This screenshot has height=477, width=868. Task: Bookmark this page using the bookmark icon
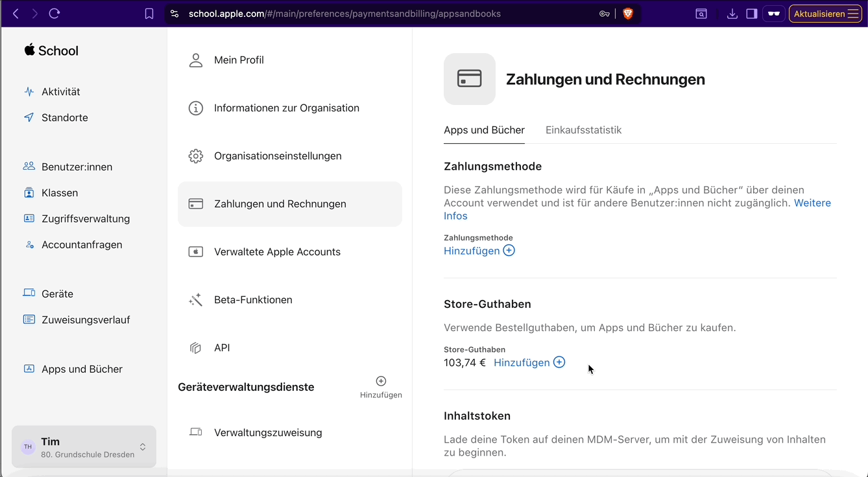tap(149, 14)
